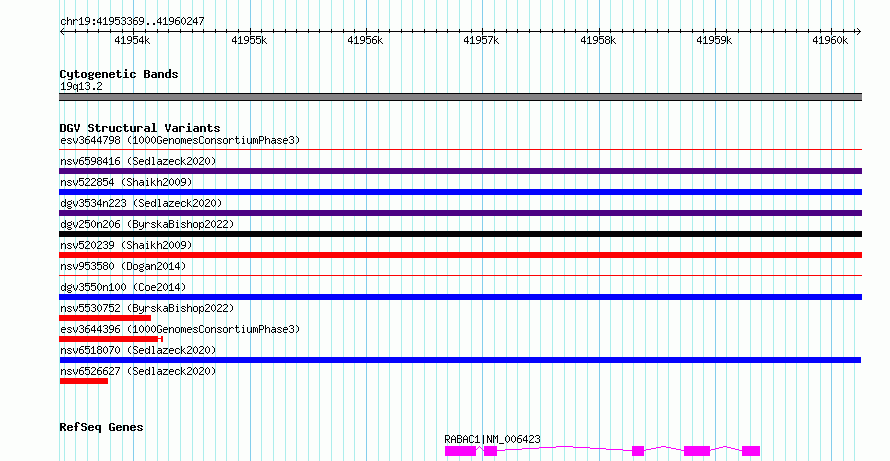Click the dgv3534n223 (Sedlazeck2020) label
The width and height of the screenshot is (890, 461).
[141, 203]
